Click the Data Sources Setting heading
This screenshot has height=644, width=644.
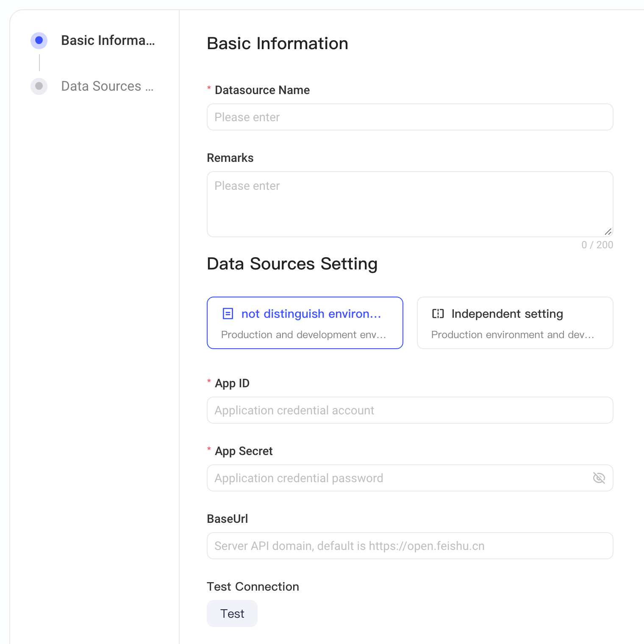tap(292, 264)
